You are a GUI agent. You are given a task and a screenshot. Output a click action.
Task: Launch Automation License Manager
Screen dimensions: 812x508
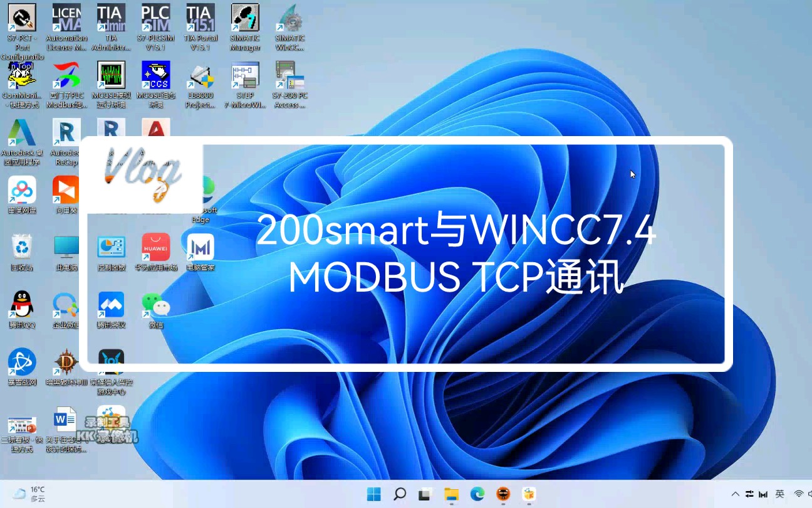(66, 18)
